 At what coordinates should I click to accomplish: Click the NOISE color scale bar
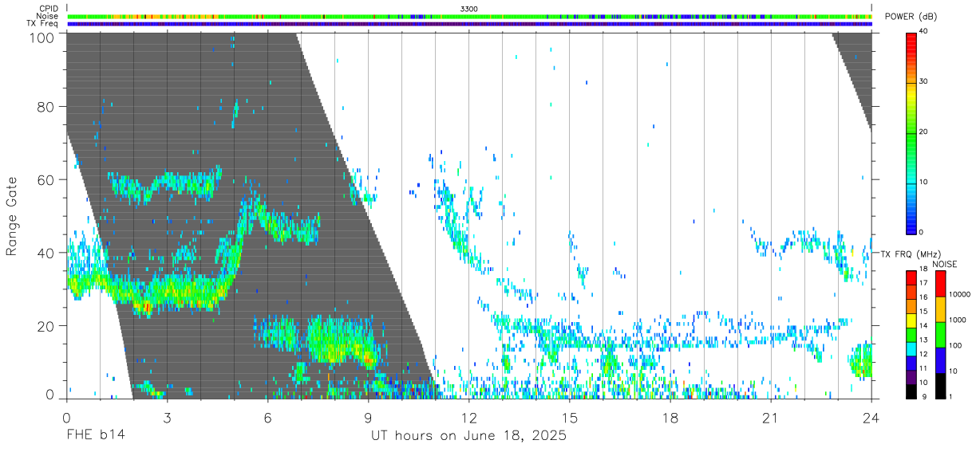tap(941, 335)
